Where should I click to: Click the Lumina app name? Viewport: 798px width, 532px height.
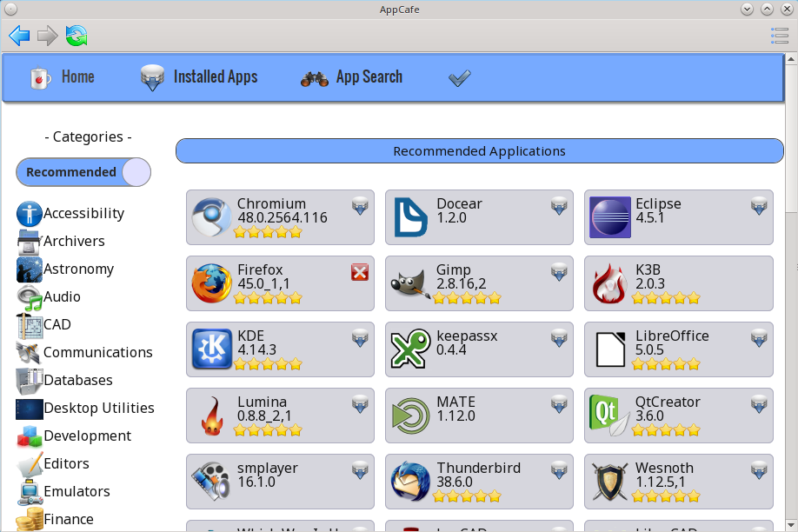[263, 402]
